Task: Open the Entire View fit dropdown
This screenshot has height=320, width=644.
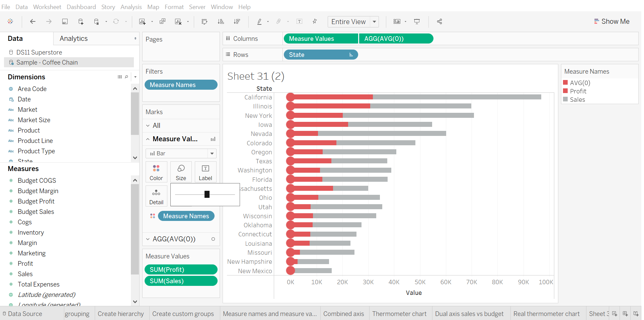Action: (374, 21)
